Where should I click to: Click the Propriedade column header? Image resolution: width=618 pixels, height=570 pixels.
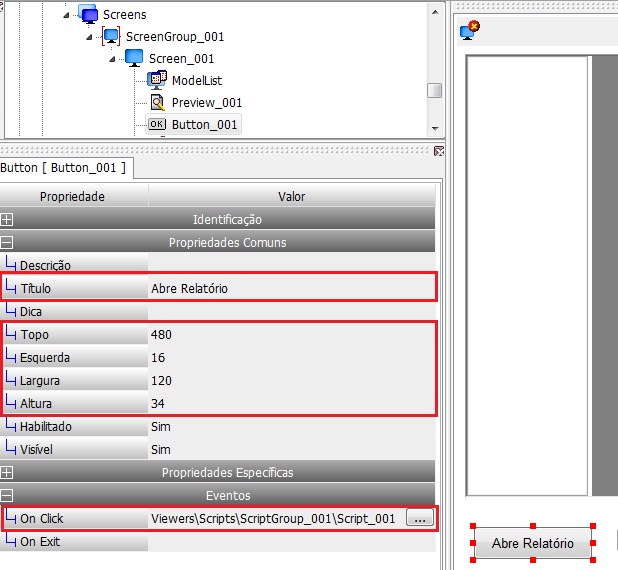pyautogui.click(x=74, y=196)
